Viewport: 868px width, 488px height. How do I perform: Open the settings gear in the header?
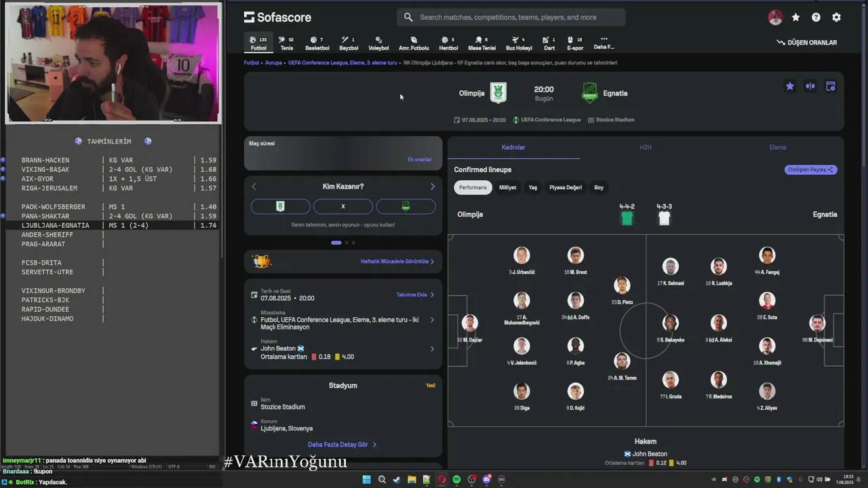click(x=836, y=18)
